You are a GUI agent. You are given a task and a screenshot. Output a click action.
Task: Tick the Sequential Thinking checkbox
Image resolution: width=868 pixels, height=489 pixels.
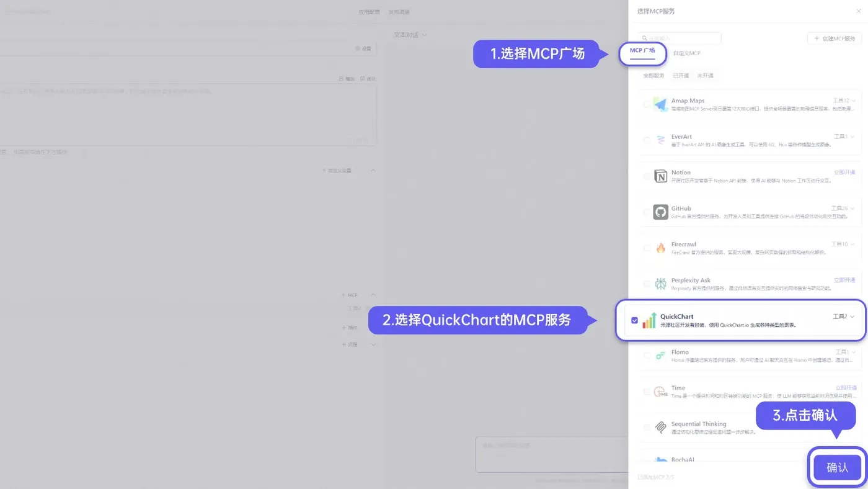point(647,428)
